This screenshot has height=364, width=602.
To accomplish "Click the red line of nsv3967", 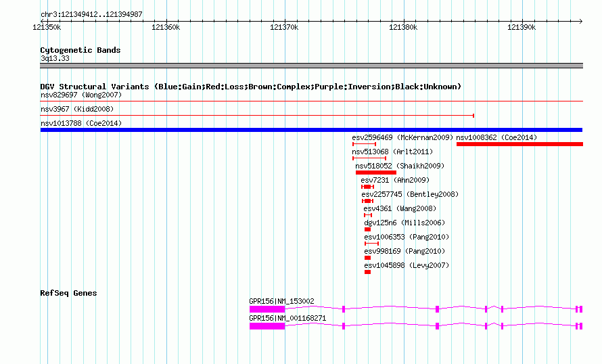I will pyautogui.click(x=257, y=115).
